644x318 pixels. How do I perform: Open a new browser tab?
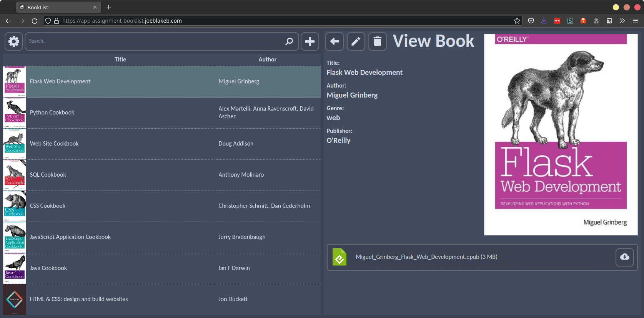pos(108,7)
